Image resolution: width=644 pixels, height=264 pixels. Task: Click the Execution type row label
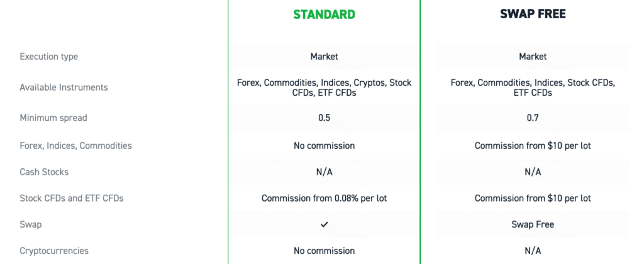49,57
